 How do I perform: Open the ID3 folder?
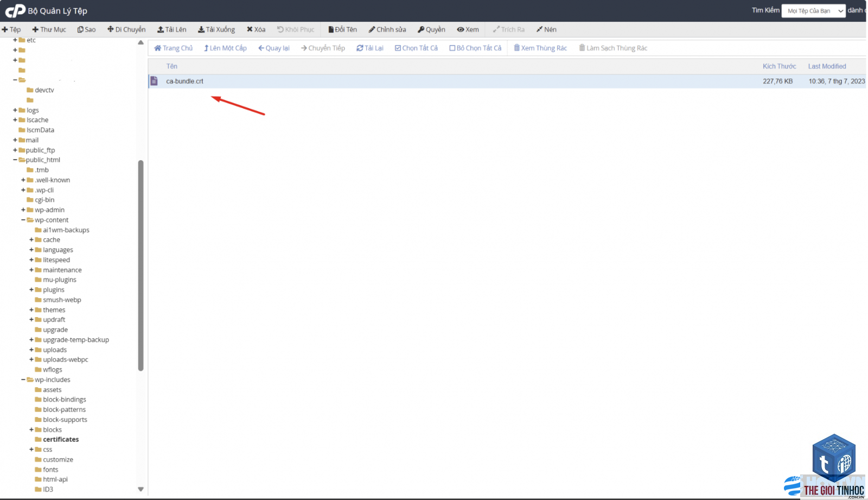pos(48,490)
